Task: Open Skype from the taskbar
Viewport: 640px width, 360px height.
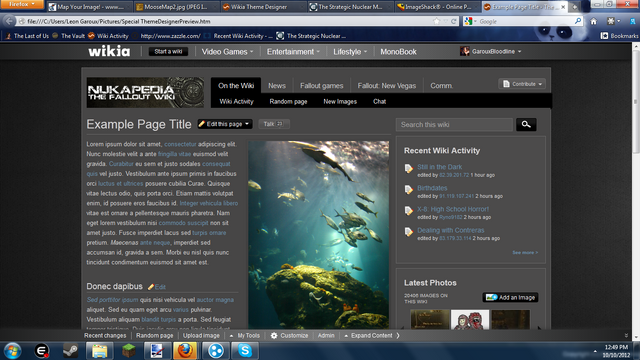Action: (245, 351)
